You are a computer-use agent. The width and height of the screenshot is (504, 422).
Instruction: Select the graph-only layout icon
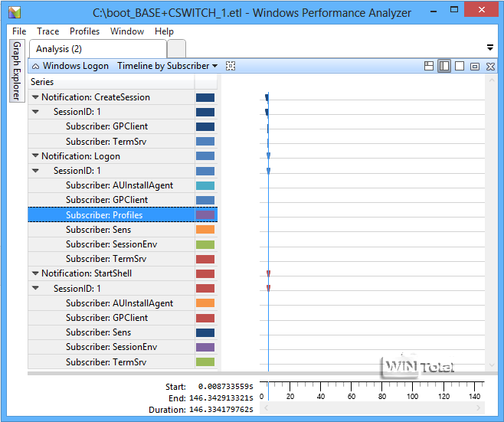pyautogui.click(x=444, y=66)
